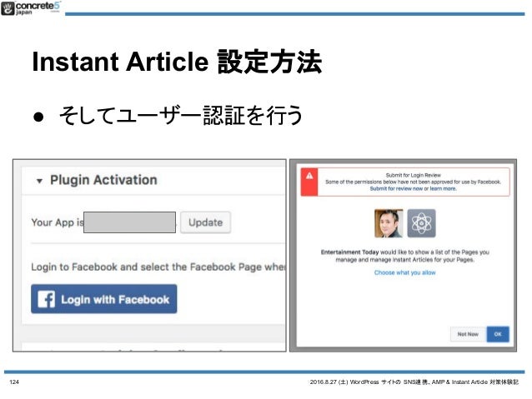Click the Login with Facebook button
Viewport: 532px width, 399px height.
[x=104, y=299]
